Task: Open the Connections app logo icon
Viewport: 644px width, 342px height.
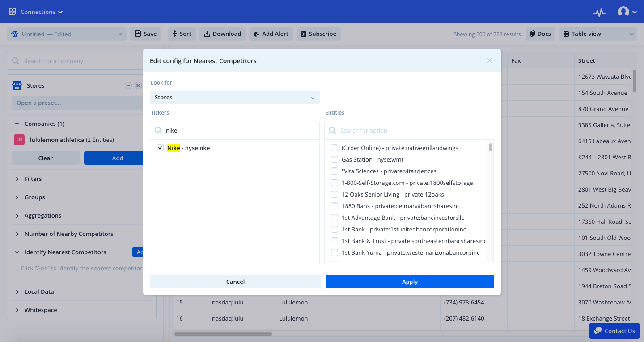Action: (x=13, y=12)
